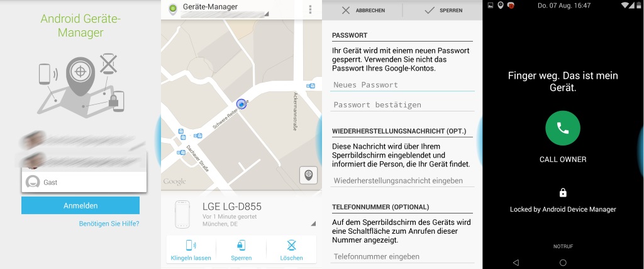
Task: Focus the 'Wiederherstellungsnachricht eingeben' field
Action: [402, 181]
